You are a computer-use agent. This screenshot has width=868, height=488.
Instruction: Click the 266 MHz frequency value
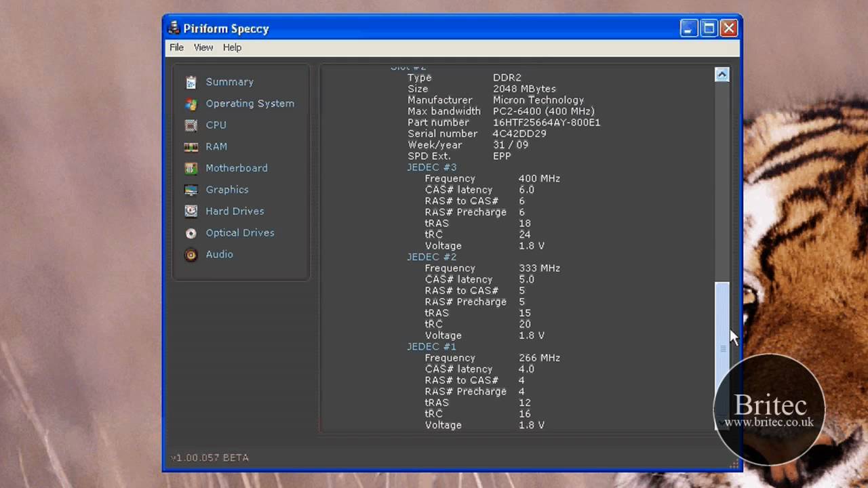click(x=539, y=357)
